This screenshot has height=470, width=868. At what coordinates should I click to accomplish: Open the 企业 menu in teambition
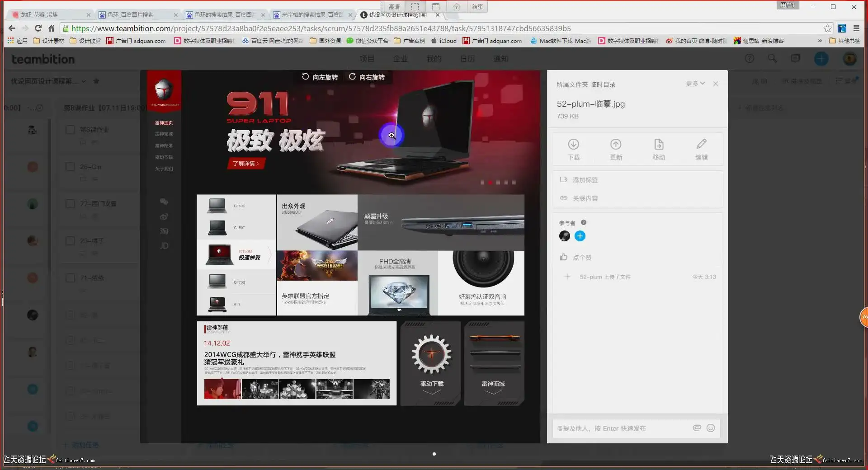pos(401,59)
